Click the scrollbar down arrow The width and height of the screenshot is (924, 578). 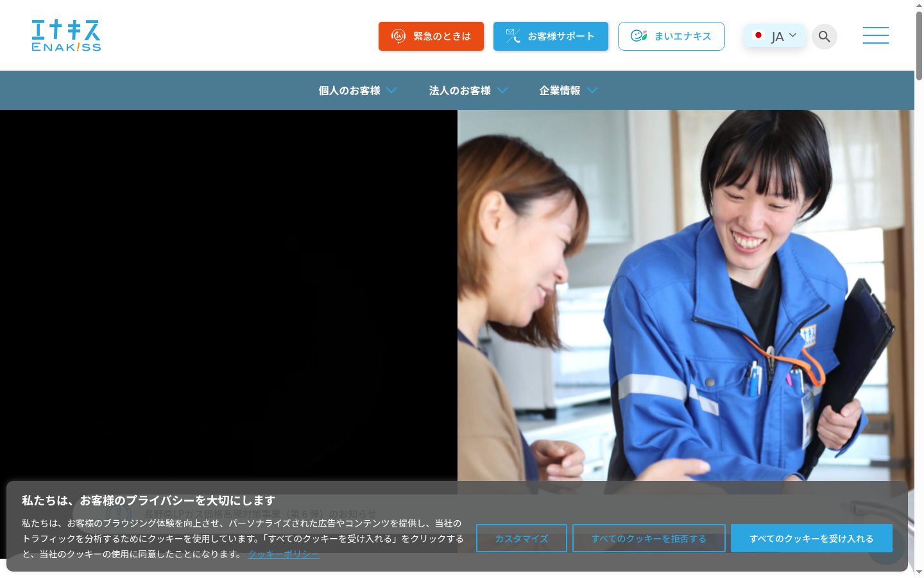click(919, 572)
